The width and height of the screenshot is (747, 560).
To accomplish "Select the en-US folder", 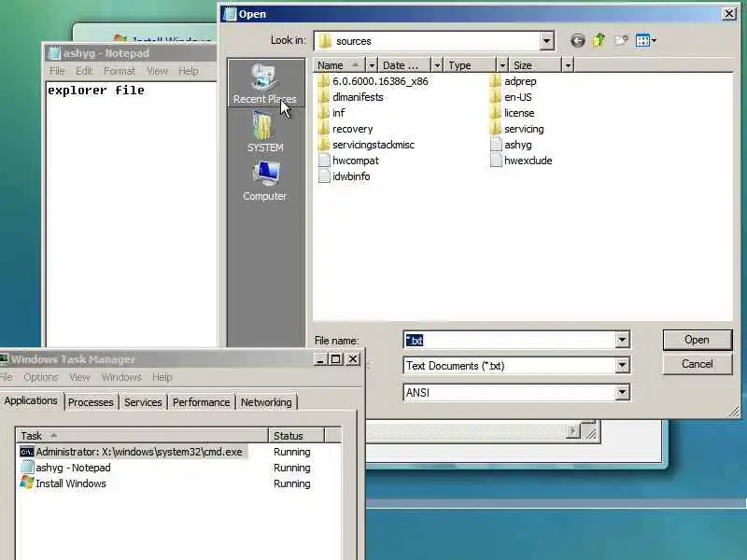I will point(511,97).
